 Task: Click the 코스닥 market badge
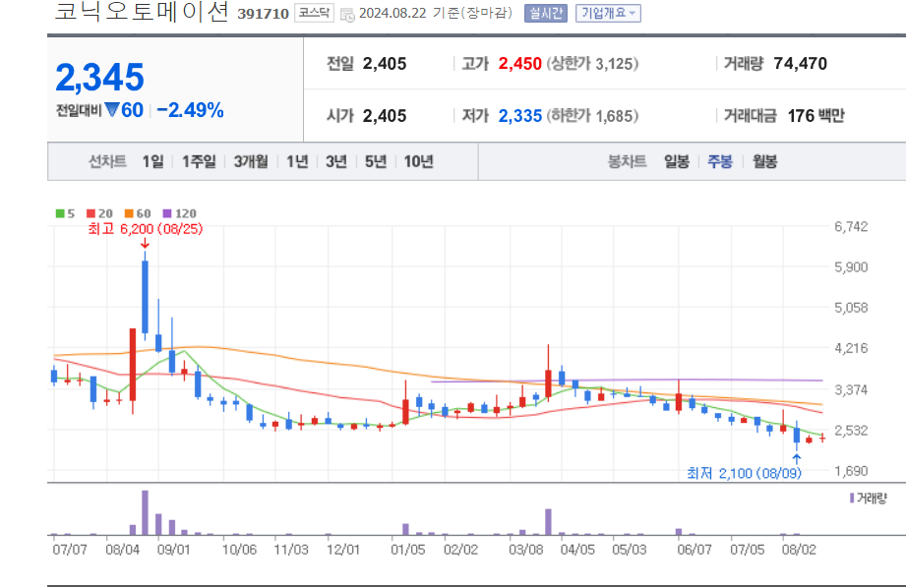313,13
